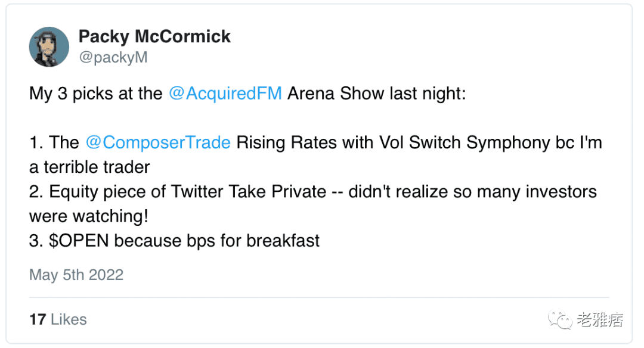Click the 'Arena Show last night' text
This screenshot has width=644, height=348.
click(x=376, y=94)
